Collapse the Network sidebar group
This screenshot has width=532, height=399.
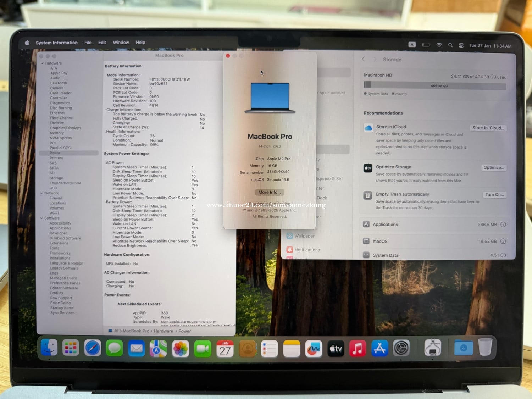point(41,193)
